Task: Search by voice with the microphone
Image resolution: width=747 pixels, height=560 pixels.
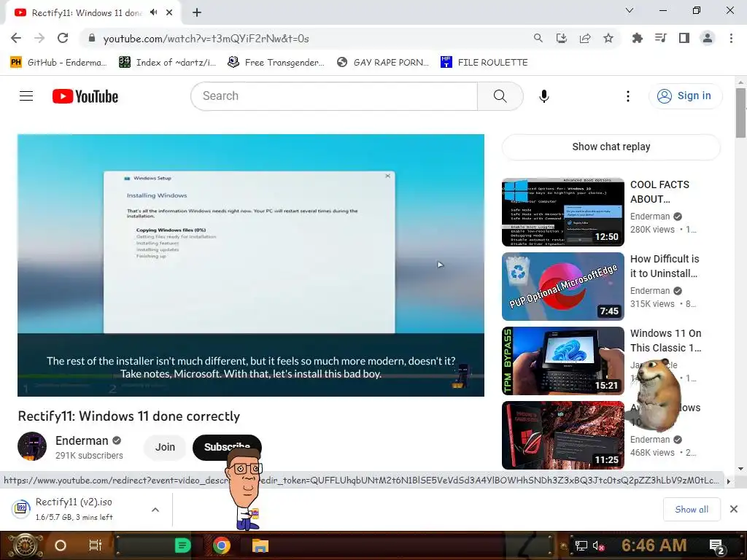Action: 544,96
